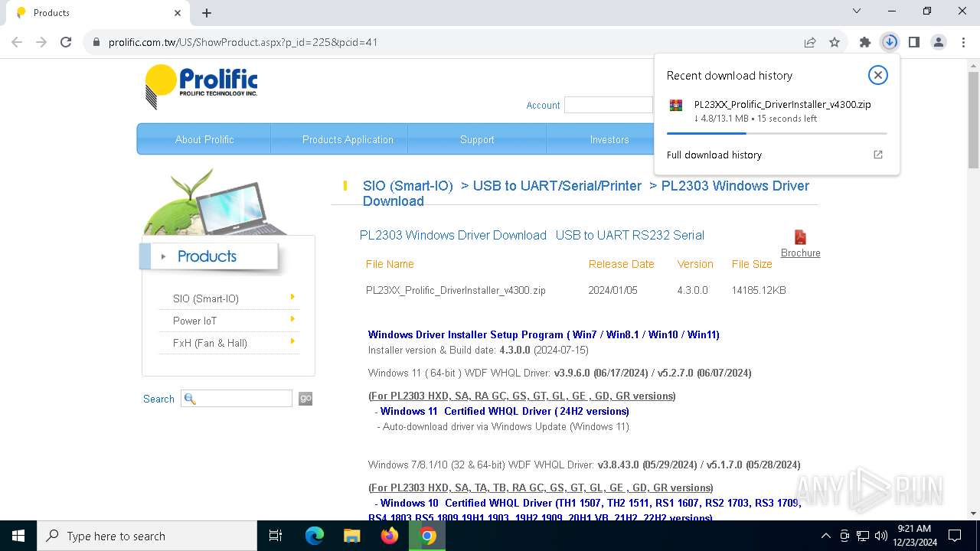Open the Support menu

click(477, 139)
